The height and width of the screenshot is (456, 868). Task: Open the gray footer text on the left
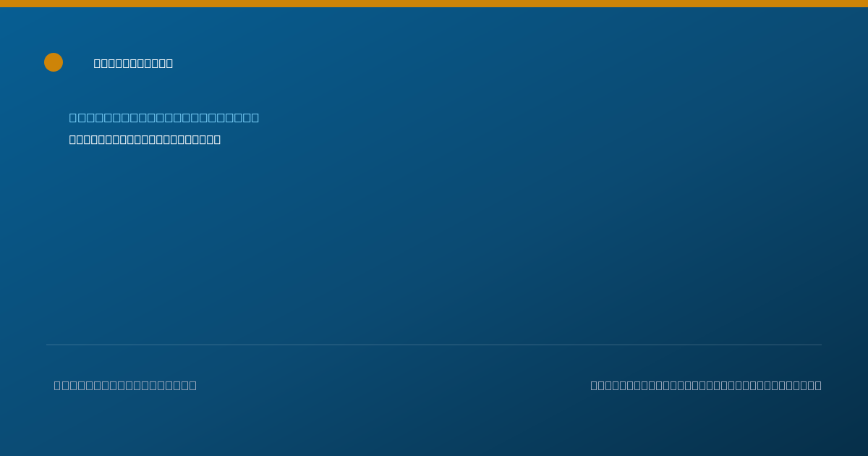point(125,385)
